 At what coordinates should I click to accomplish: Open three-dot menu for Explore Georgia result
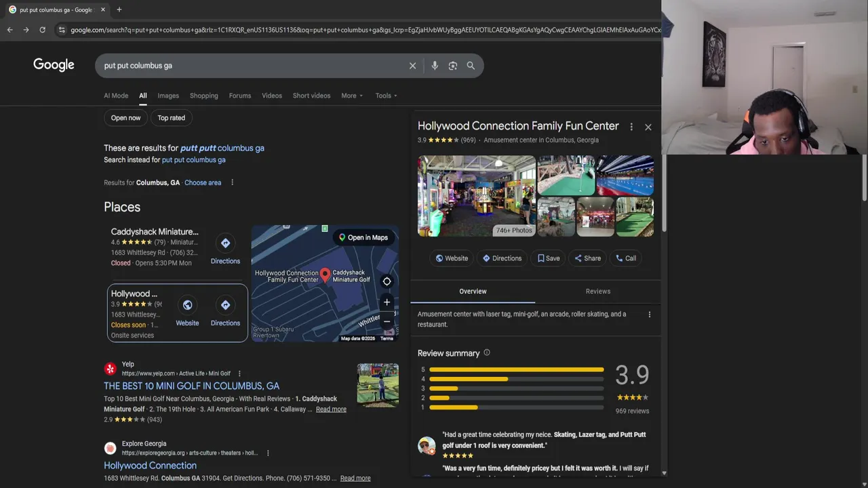coord(268,453)
